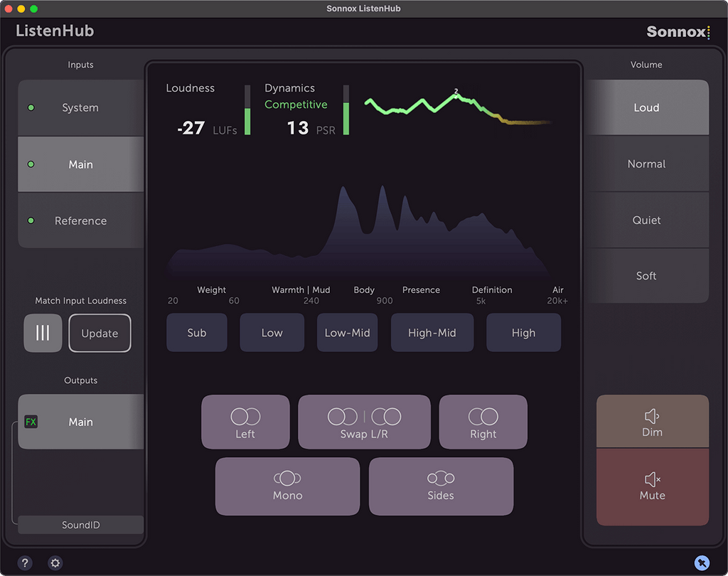
Task: Click the blue pin icon at bottom right
Action: pos(702,563)
